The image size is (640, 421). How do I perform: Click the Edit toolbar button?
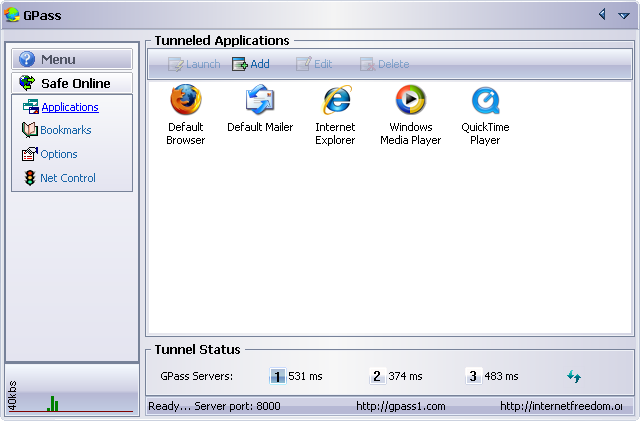point(314,64)
